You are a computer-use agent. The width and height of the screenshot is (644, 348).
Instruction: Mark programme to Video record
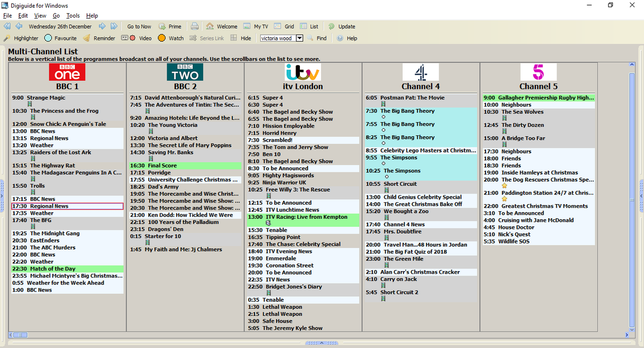coord(136,38)
